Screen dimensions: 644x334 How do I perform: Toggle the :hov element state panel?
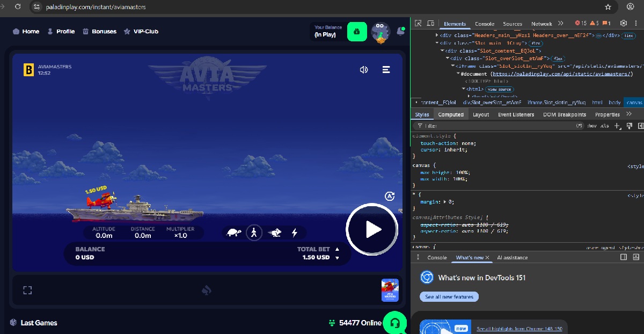[x=592, y=126]
